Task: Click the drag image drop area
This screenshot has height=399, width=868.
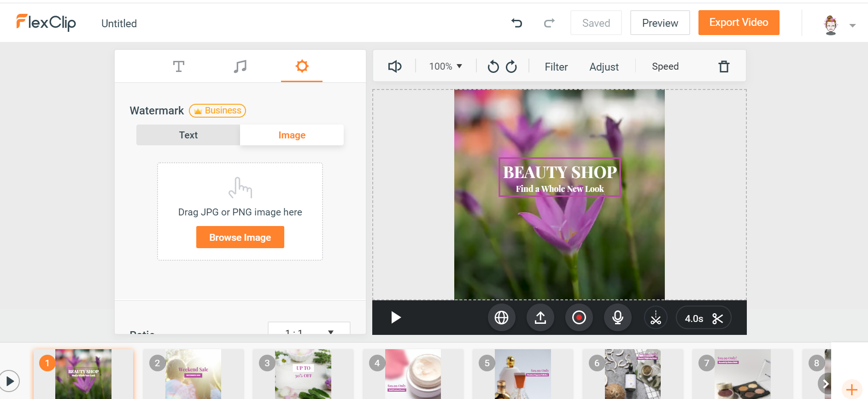Action: [x=240, y=211]
